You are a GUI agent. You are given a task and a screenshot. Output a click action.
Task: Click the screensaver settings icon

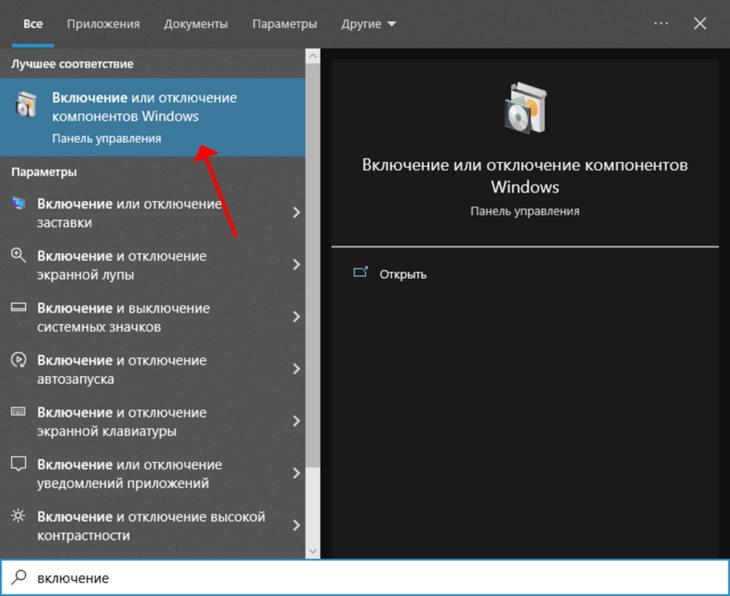[19, 203]
